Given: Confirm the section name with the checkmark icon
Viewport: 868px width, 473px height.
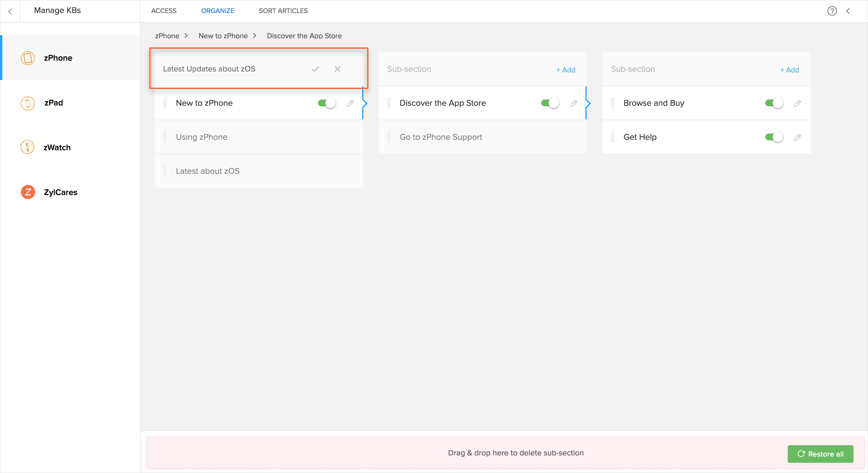Looking at the screenshot, I should 315,69.
